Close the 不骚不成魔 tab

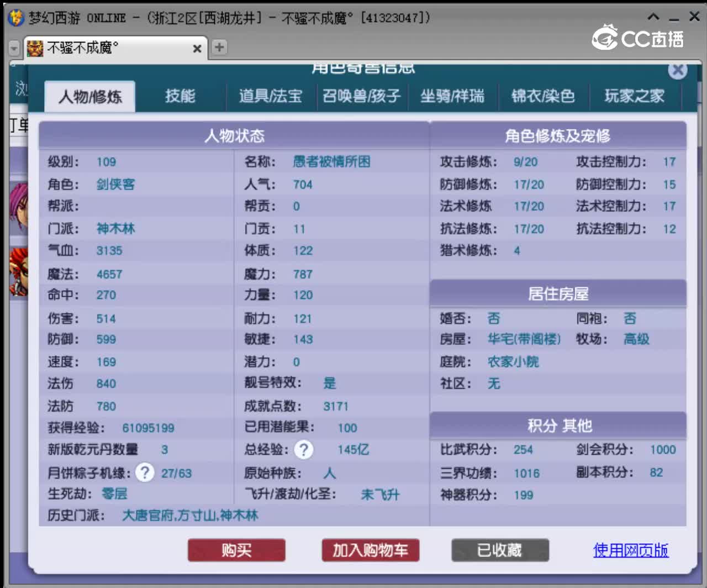197,49
